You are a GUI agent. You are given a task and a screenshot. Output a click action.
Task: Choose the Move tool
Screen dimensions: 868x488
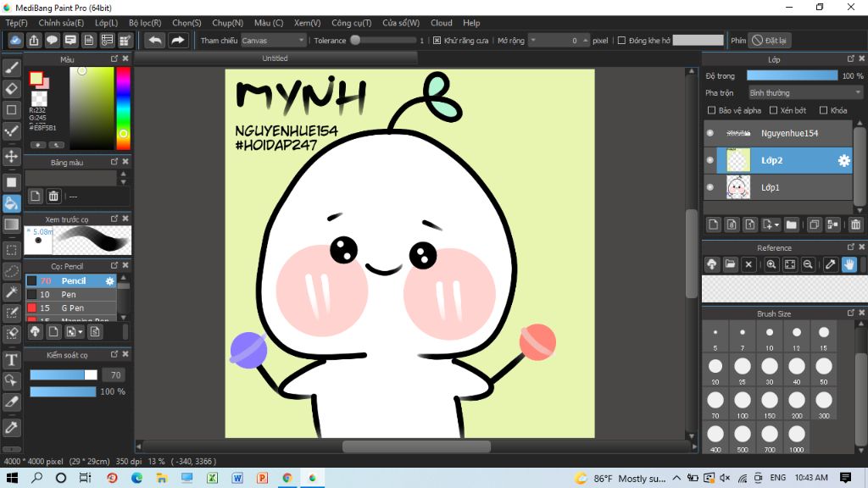(x=12, y=156)
